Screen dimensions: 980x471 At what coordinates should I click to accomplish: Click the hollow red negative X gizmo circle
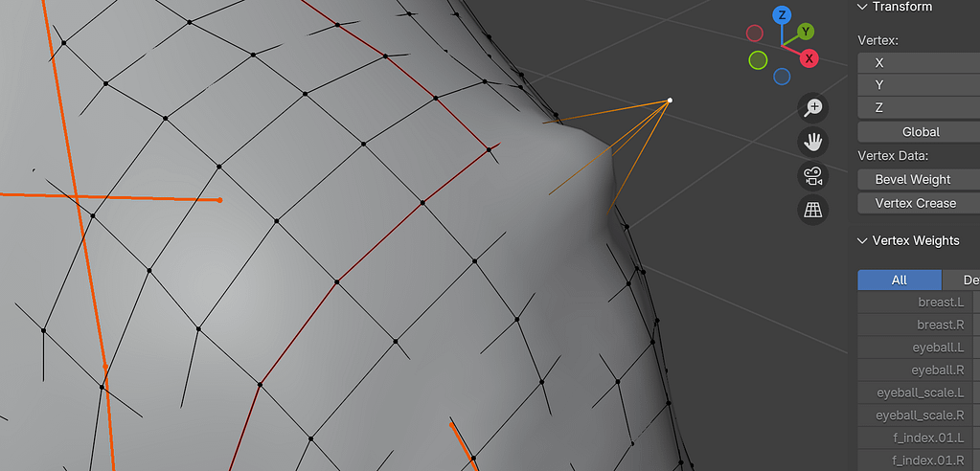(755, 34)
